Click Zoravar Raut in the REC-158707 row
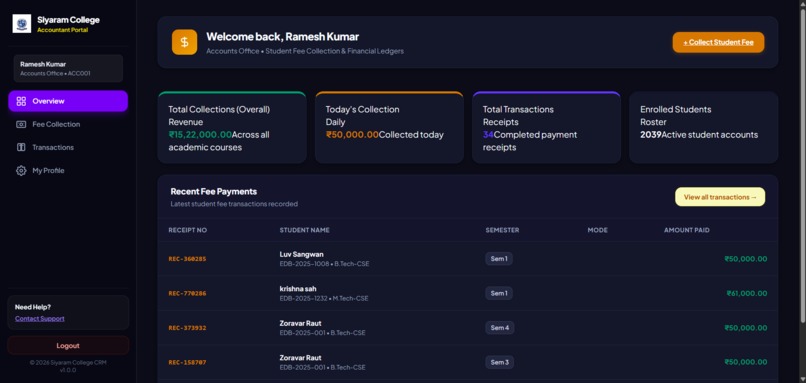 (x=300, y=358)
